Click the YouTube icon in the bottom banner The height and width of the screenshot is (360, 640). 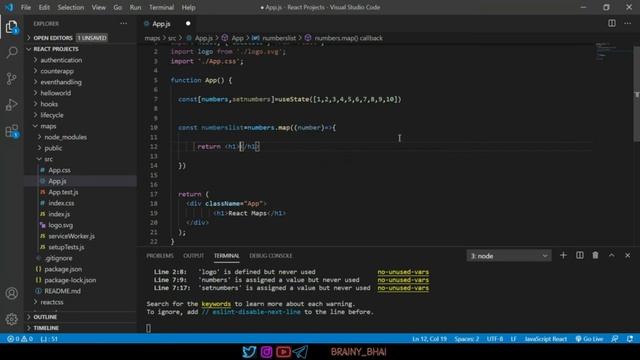(283, 351)
